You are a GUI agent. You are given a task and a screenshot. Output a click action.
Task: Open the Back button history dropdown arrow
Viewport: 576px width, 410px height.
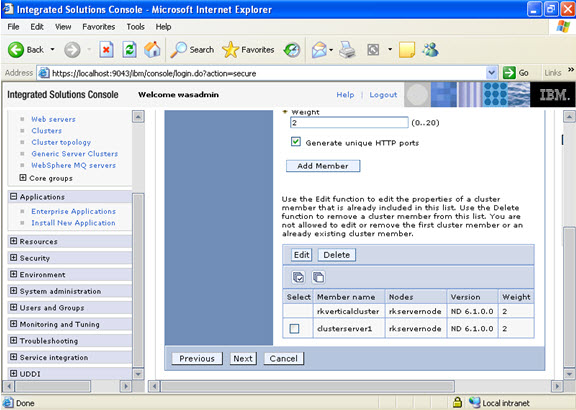tap(53, 49)
